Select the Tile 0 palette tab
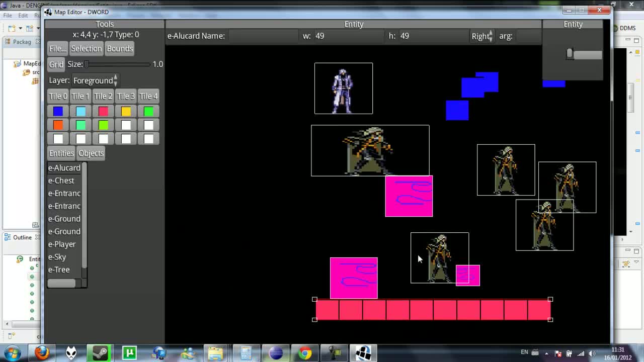This screenshot has width=644, height=362. tap(57, 96)
